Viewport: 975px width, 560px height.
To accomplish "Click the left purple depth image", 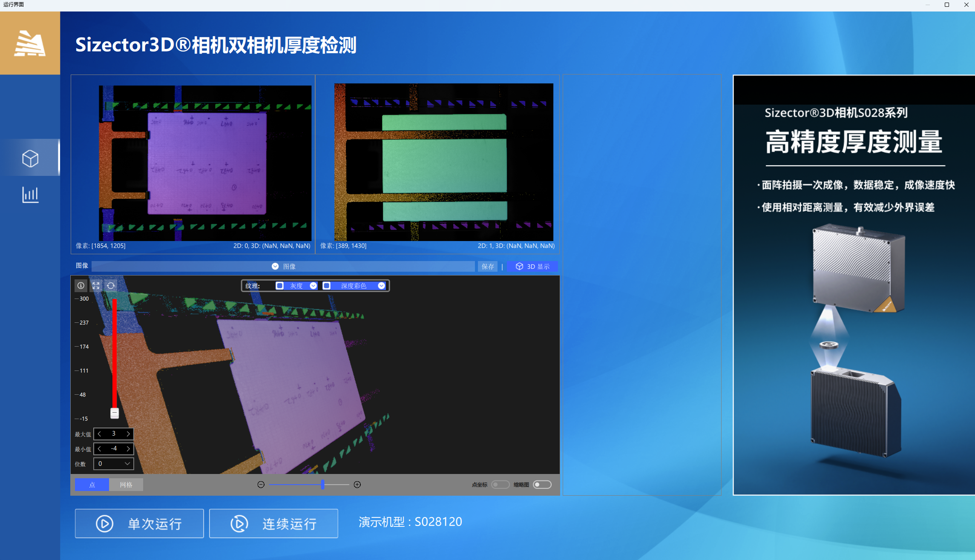I will coord(205,163).
